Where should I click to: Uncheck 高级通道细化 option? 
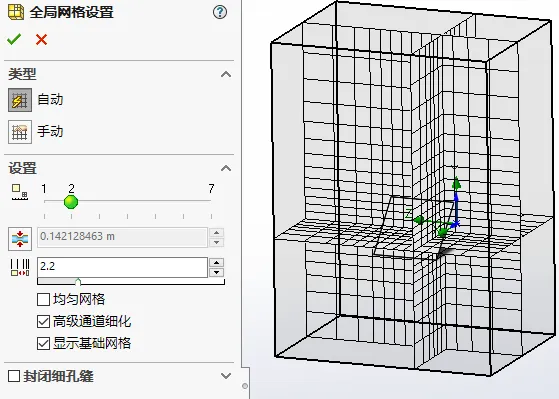pyautogui.click(x=43, y=322)
